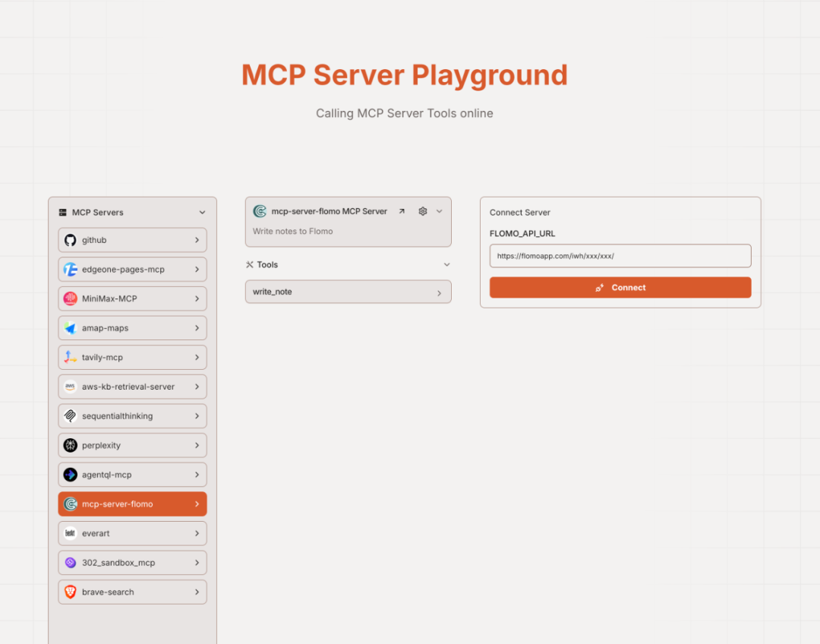The width and height of the screenshot is (820, 644).
Task: Focus the FLOMO_API_URL input field
Action: pyautogui.click(x=620, y=256)
